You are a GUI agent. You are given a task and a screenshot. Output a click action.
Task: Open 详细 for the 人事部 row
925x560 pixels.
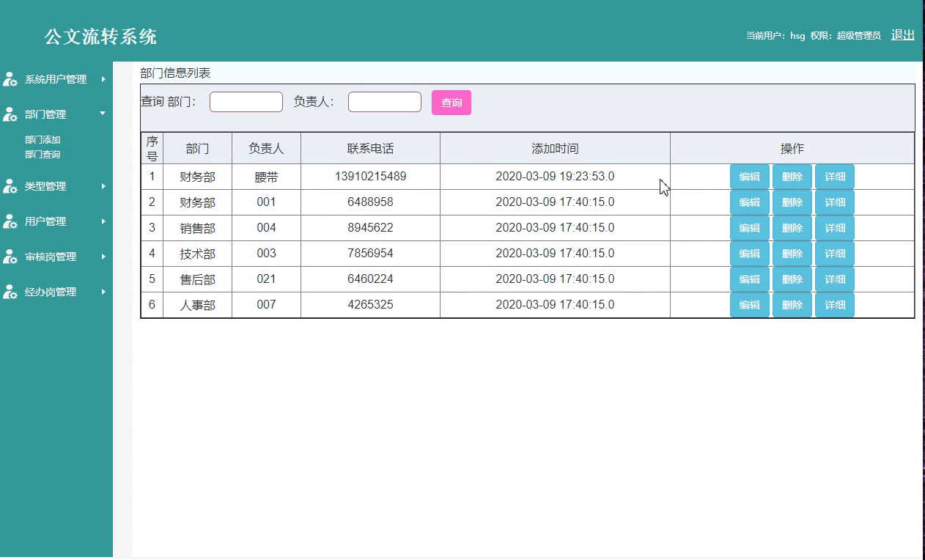click(x=835, y=305)
